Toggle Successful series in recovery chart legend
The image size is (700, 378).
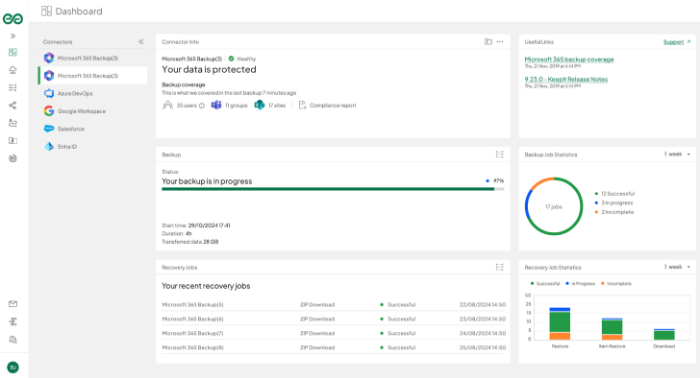point(545,284)
